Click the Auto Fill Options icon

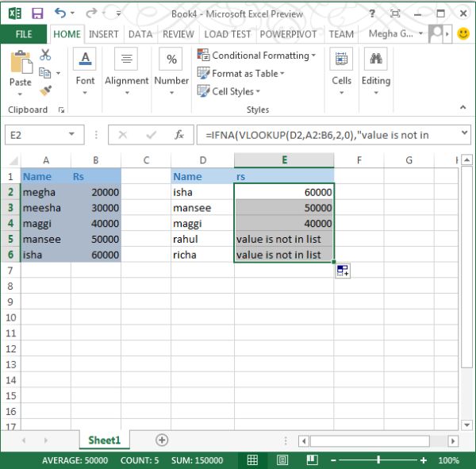343,271
